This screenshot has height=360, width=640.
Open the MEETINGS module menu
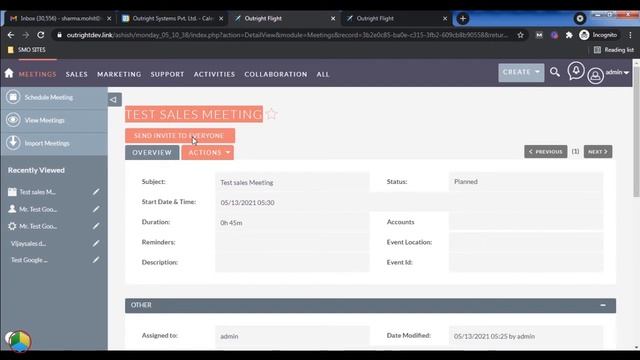pos(38,74)
